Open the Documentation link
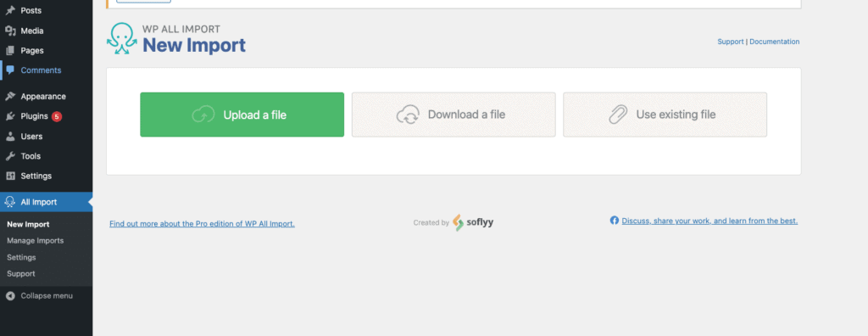Viewport: 868px width, 336px height. 774,42
